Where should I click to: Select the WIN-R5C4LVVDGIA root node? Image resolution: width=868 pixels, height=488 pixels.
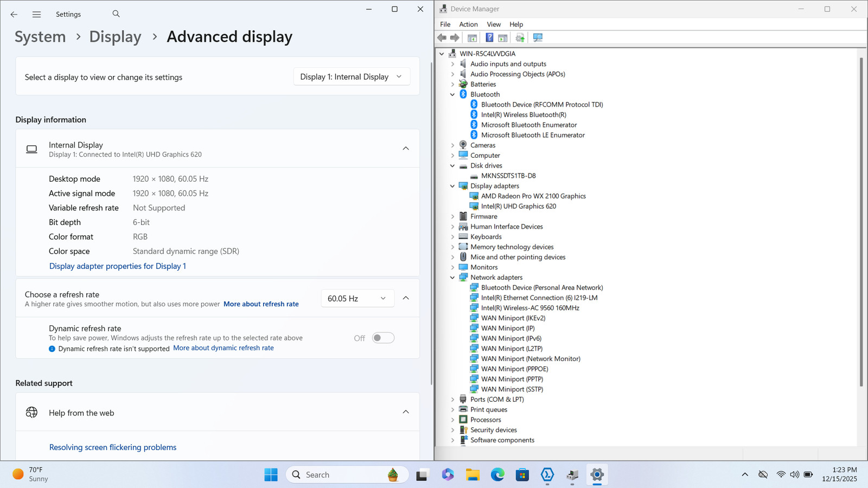487,54
